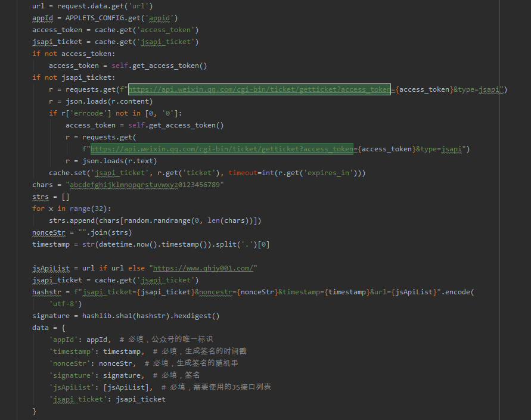Select the "if not access_token:" line
This screenshot has height=420, width=531.
[73, 54]
